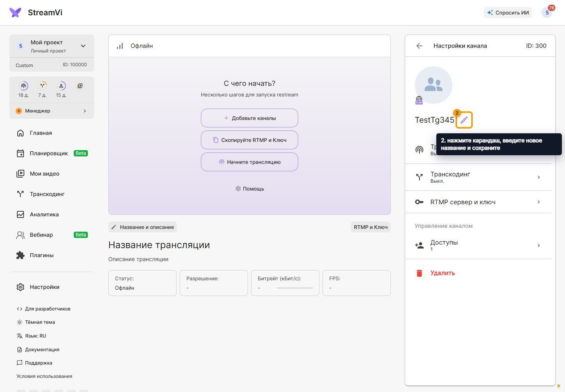Open the Документация link
This screenshot has height=392, width=565.
[x=38, y=350]
